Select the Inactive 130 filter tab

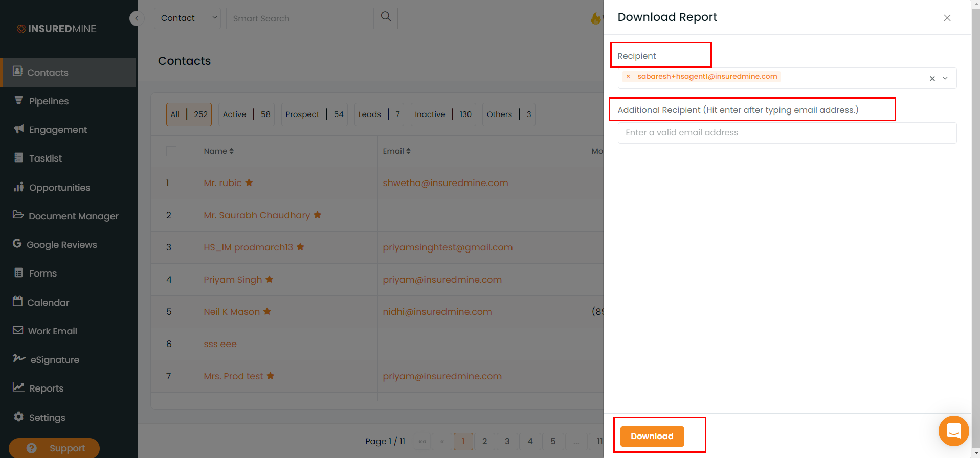(443, 114)
